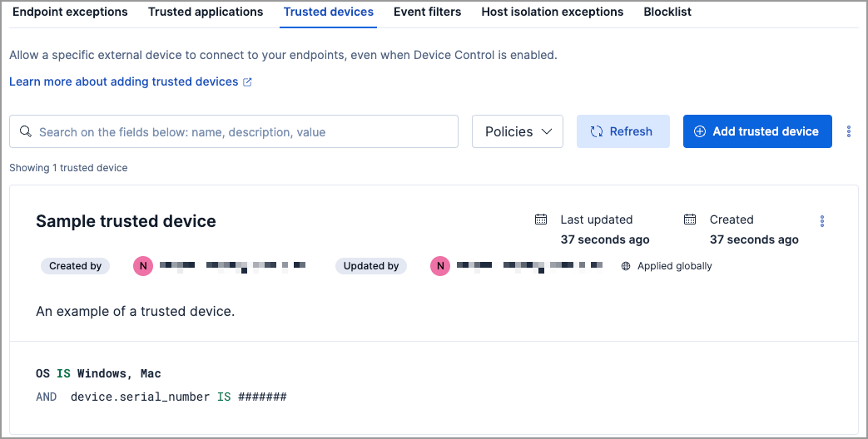Viewport: 868px width, 439px height.
Task: Click the Last updated calendar icon
Action: point(541,219)
